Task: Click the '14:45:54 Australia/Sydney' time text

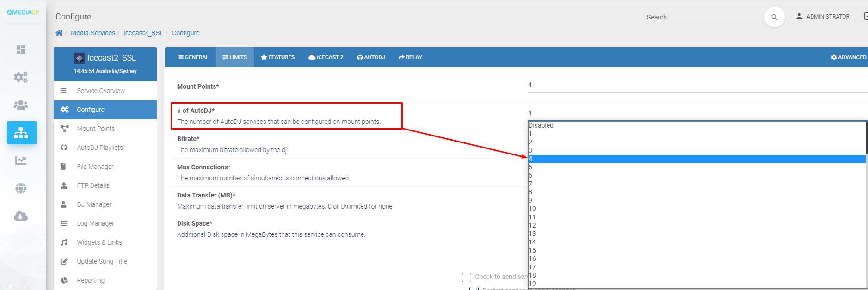Action: click(105, 71)
